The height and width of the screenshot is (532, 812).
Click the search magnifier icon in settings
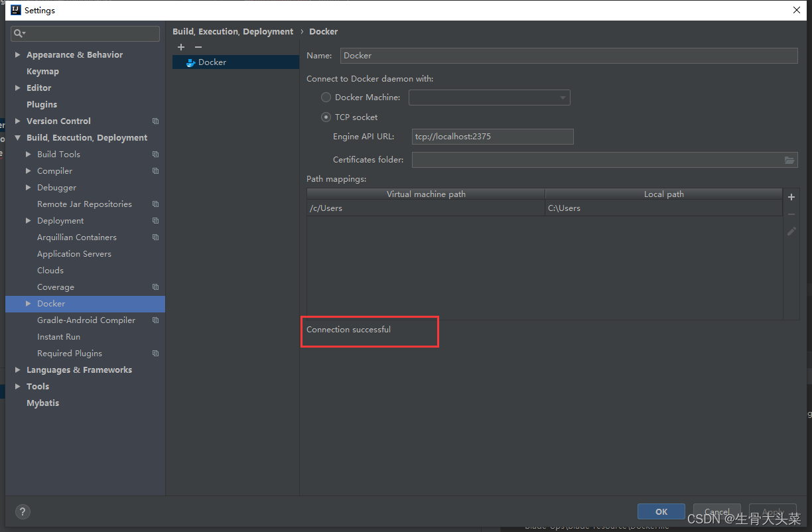point(19,33)
